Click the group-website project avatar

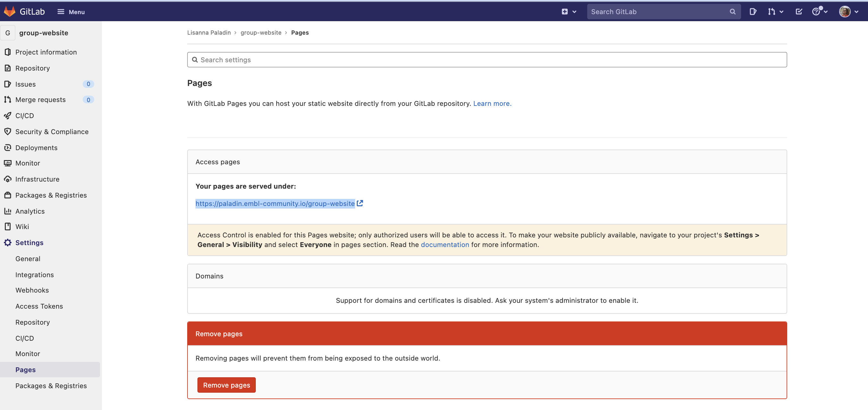7,33
